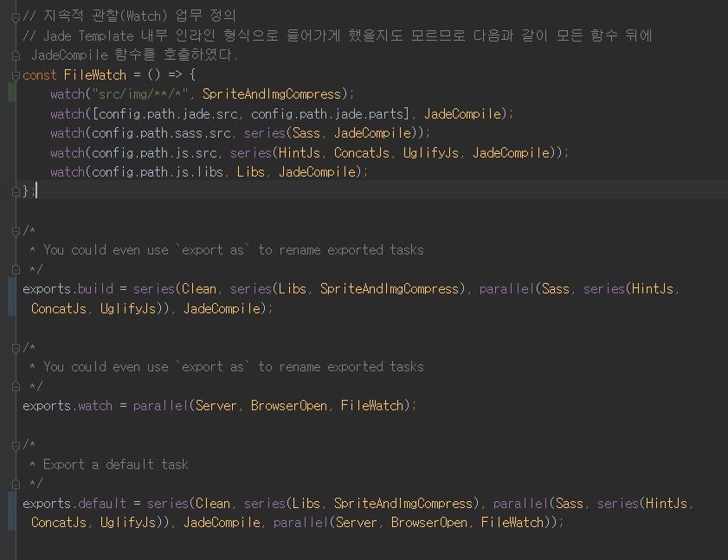Screen dimensions: 728x560
Task: Fold the comment above exports.watch
Action: coord(16,347)
